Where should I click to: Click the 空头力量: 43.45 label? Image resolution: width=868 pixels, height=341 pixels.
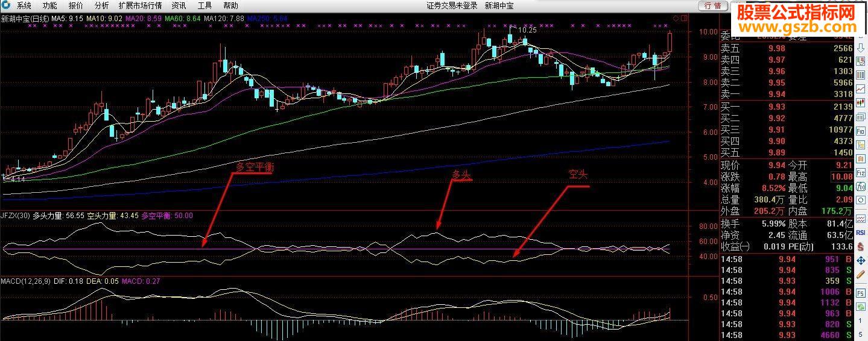coord(113,215)
